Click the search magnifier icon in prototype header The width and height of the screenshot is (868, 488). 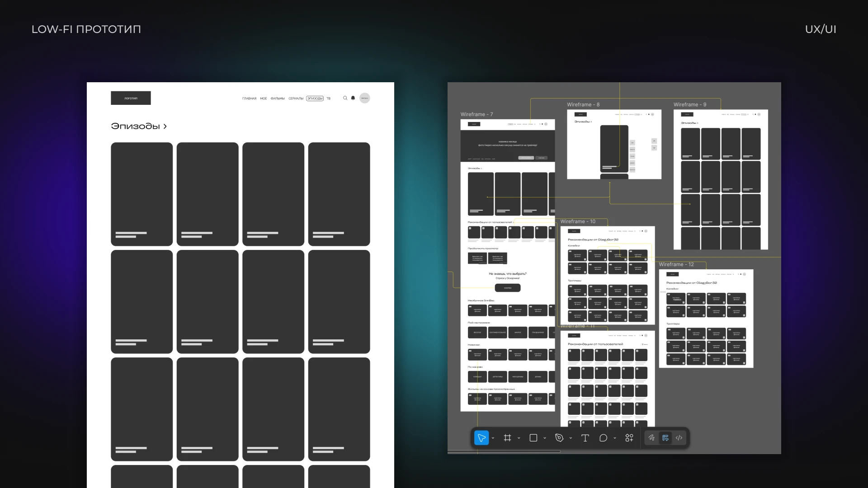tap(345, 98)
